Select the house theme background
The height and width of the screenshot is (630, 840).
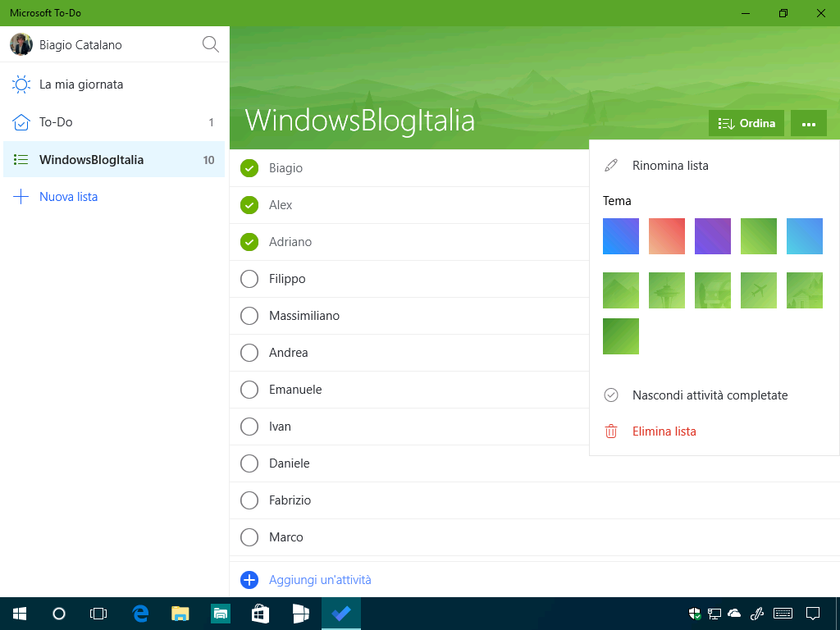pos(805,290)
